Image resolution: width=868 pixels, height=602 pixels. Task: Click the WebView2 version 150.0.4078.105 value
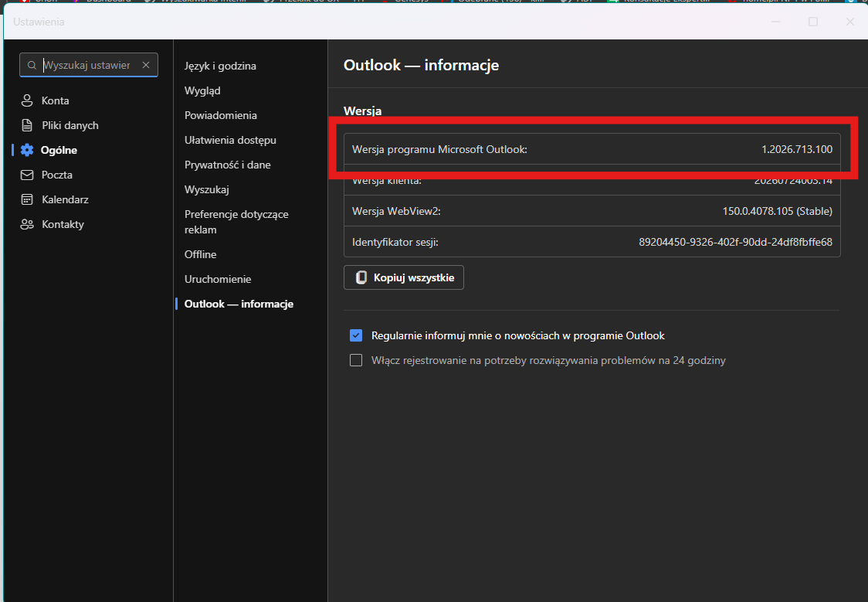777,211
